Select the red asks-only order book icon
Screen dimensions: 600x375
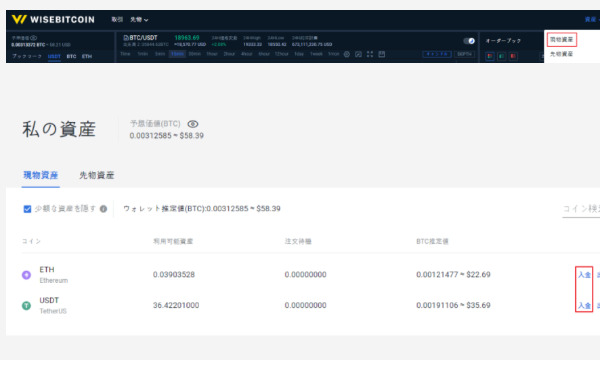pos(513,56)
